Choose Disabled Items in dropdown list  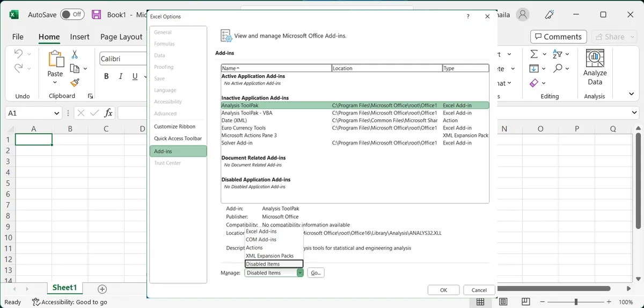274,264
